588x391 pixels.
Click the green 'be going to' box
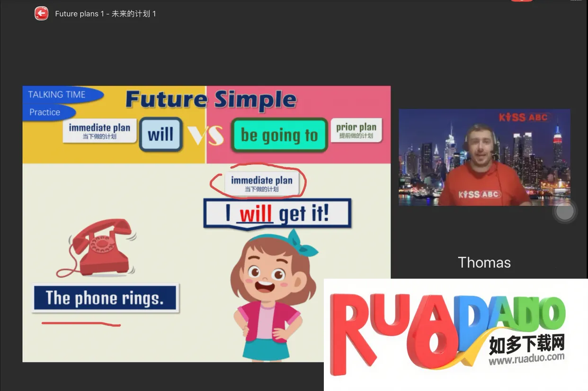point(279,136)
